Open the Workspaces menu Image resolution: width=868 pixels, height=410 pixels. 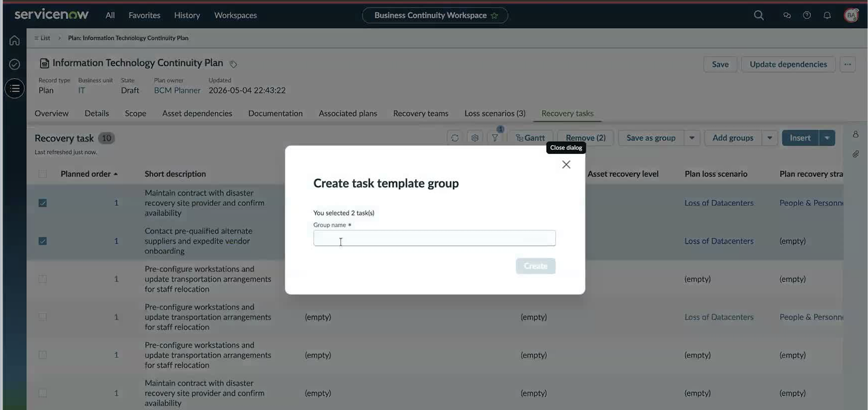[235, 15]
